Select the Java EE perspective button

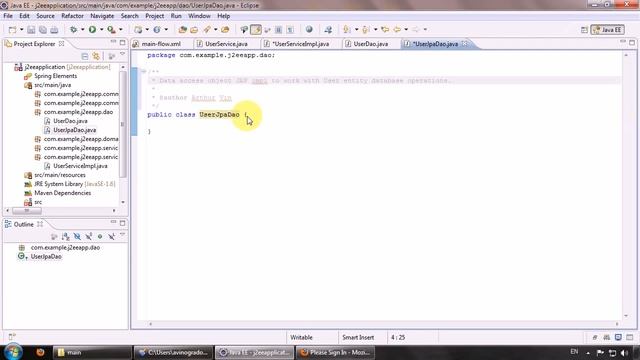click(x=607, y=30)
